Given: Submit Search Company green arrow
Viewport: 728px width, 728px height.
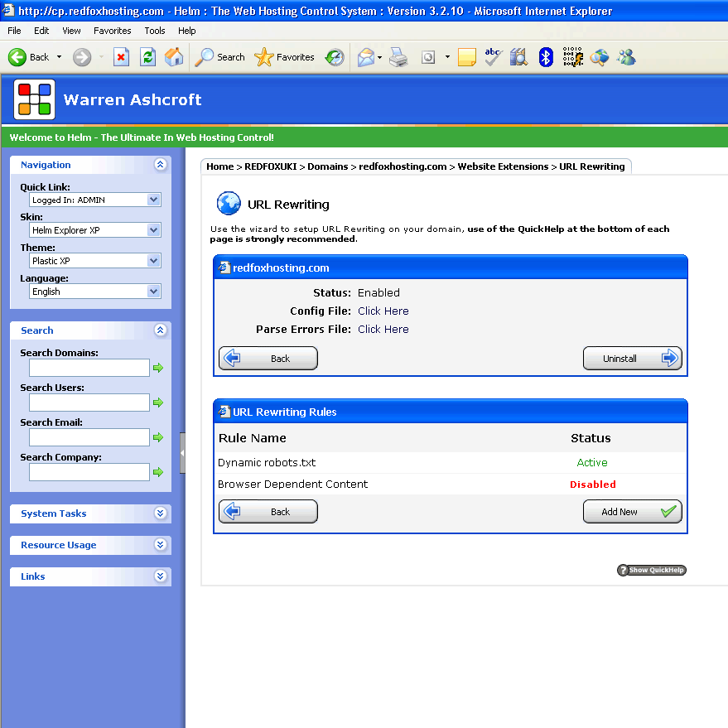Looking at the screenshot, I should click(x=158, y=472).
